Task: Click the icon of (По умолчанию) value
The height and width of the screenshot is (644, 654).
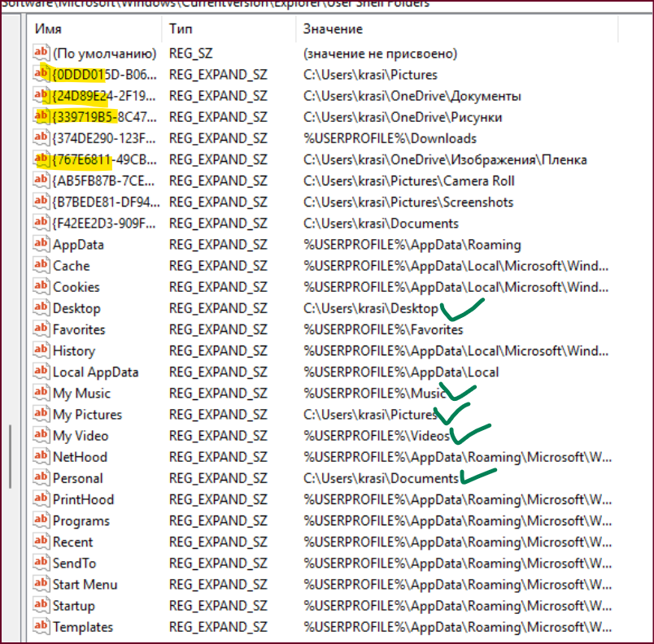Action: coord(41,53)
